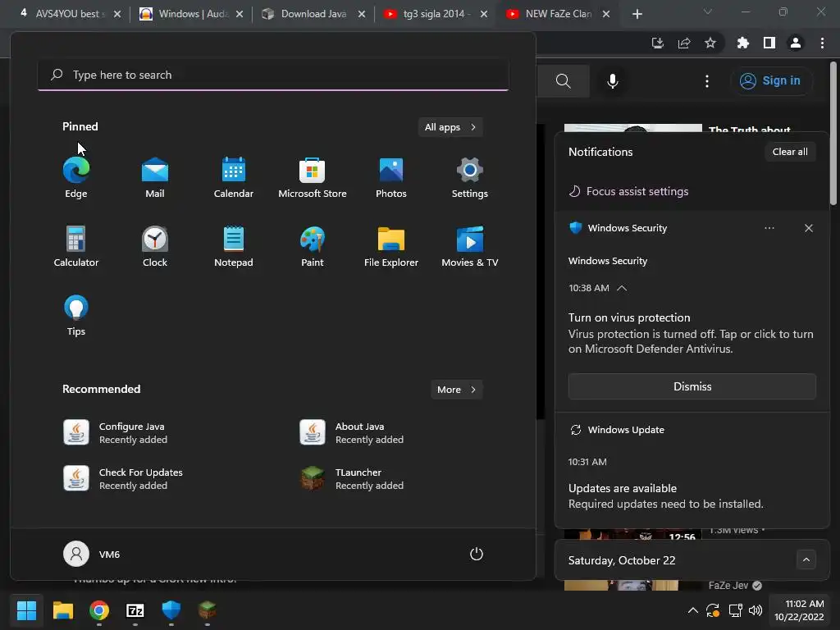Open 7-Zip from the taskbar
The width and height of the screenshot is (840, 630).
(x=135, y=609)
